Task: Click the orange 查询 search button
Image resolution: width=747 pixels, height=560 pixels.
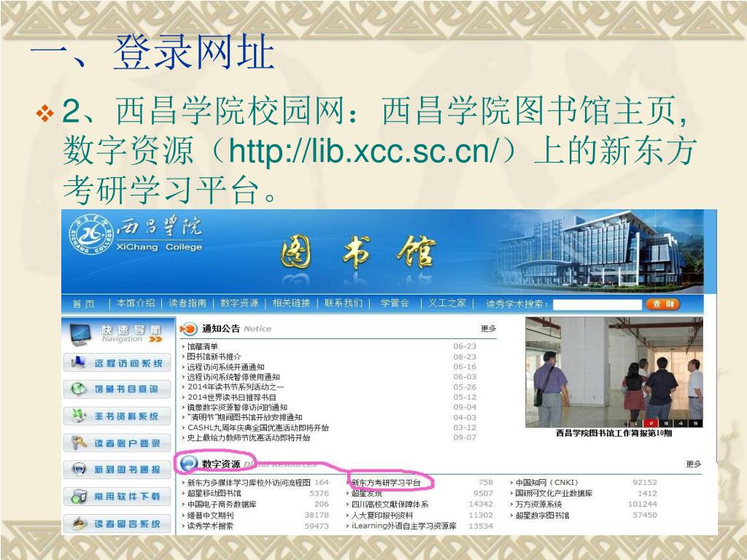Action: point(662,304)
